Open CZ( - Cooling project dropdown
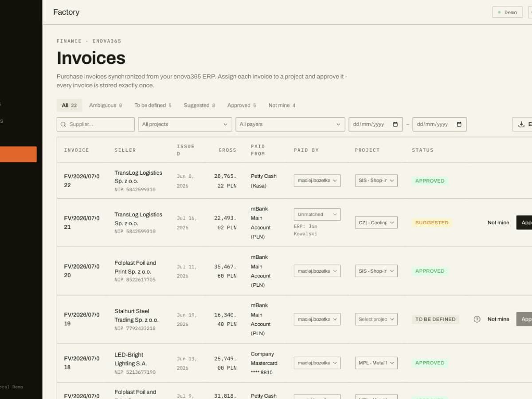The width and height of the screenshot is (532, 399). click(376, 223)
